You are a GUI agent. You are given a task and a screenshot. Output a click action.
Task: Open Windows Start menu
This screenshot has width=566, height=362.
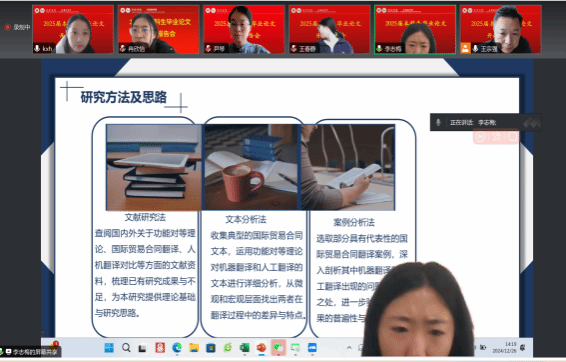tap(109, 348)
